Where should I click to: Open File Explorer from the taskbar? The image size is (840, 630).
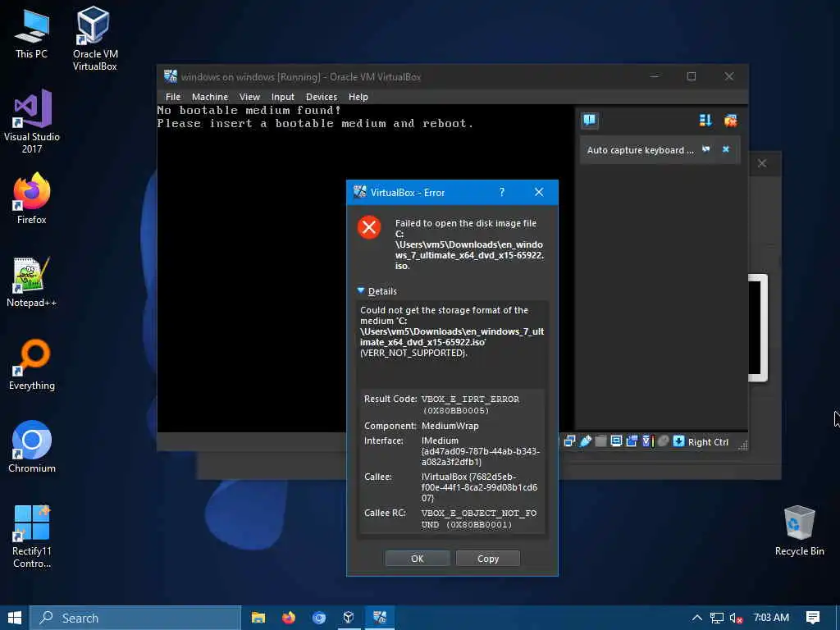tap(258, 618)
